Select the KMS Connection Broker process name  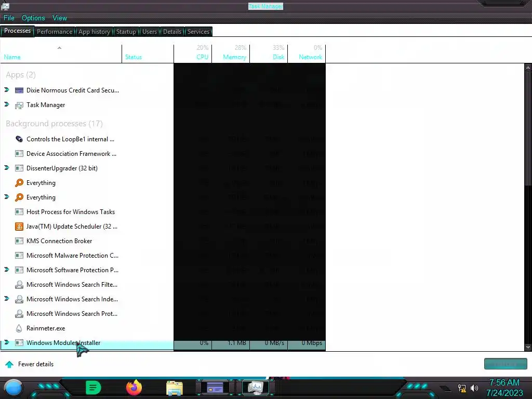tap(59, 241)
